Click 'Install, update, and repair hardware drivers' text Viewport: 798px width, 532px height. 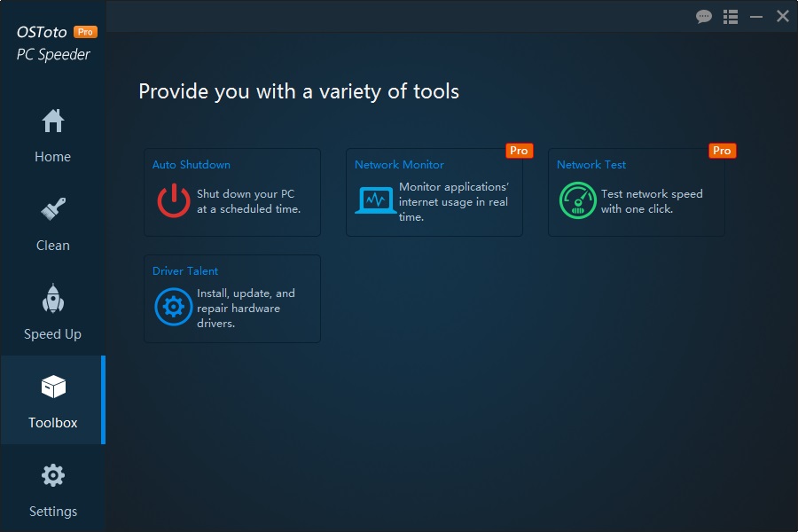tap(246, 308)
